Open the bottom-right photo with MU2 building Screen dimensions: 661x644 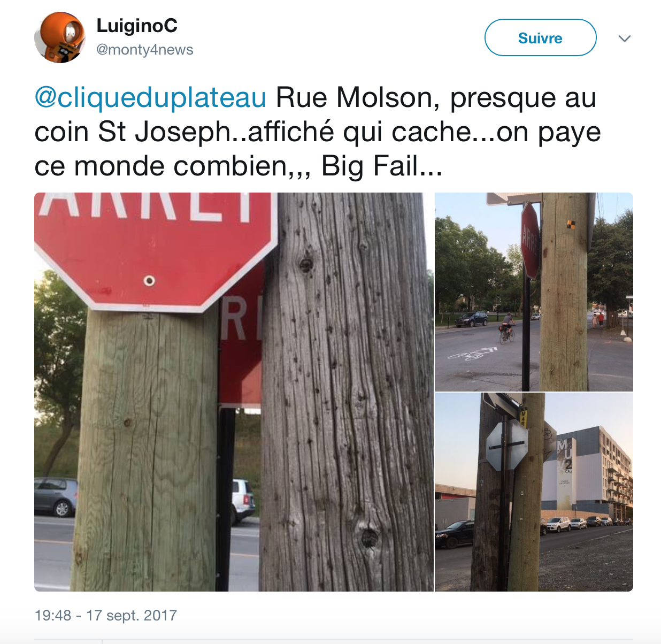pos(534,492)
